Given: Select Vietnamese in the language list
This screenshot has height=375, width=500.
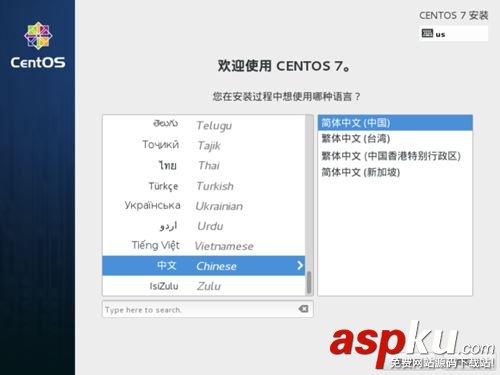Looking at the screenshot, I should [204, 246].
